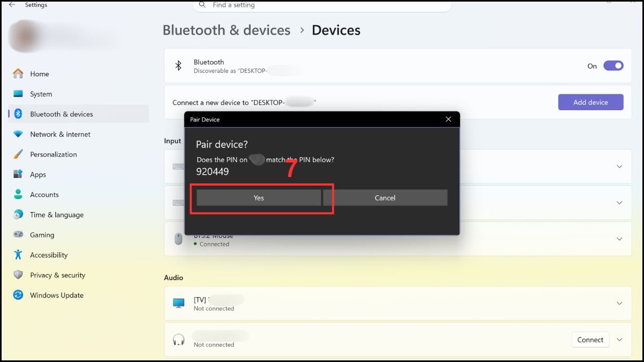Go back to Bluetooth & devices breadcrumb
Screen dimensions: 644x362
[x=226, y=30]
